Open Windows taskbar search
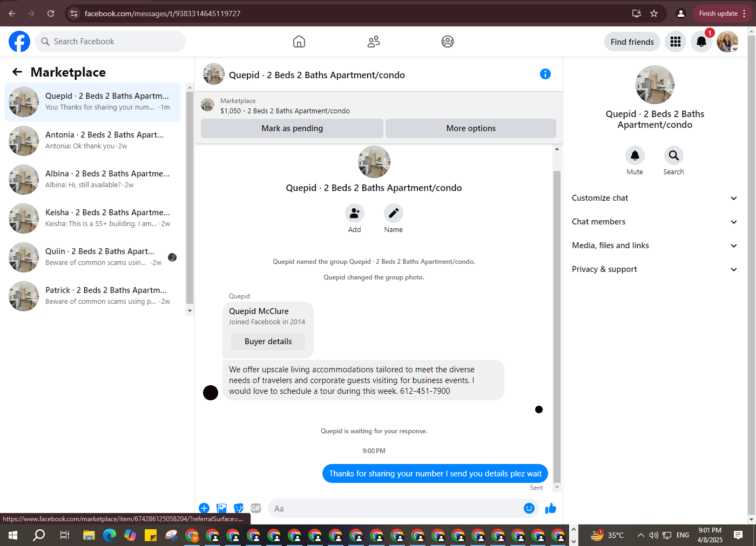Screen dimensions: 756x546 (39, 535)
